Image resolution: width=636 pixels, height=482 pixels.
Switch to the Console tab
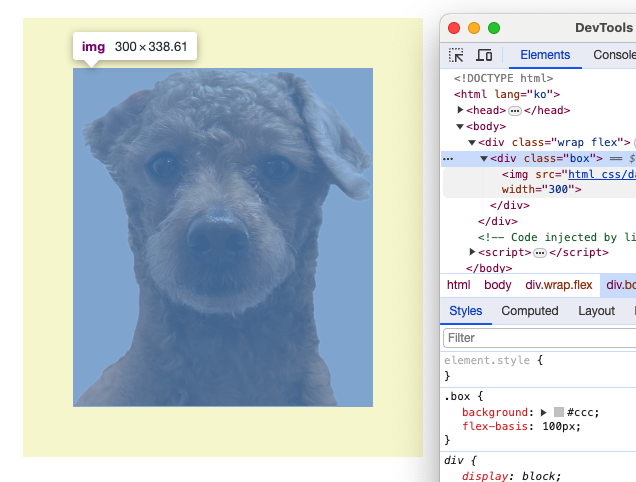(614, 55)
